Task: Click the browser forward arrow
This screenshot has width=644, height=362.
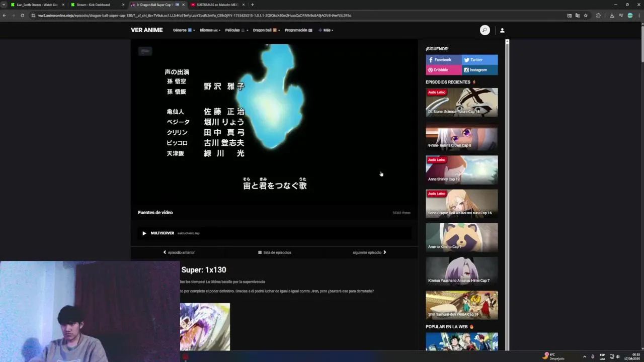Action: point(13,16)
